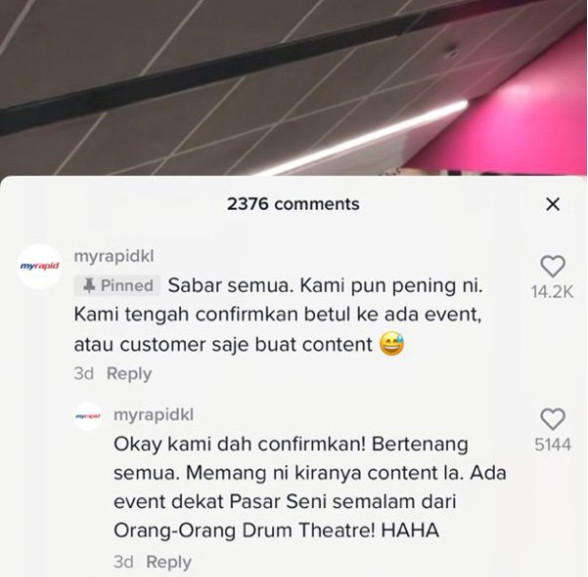Tap the video area above the comments
The image size is (588, 577).
[294, 88]
